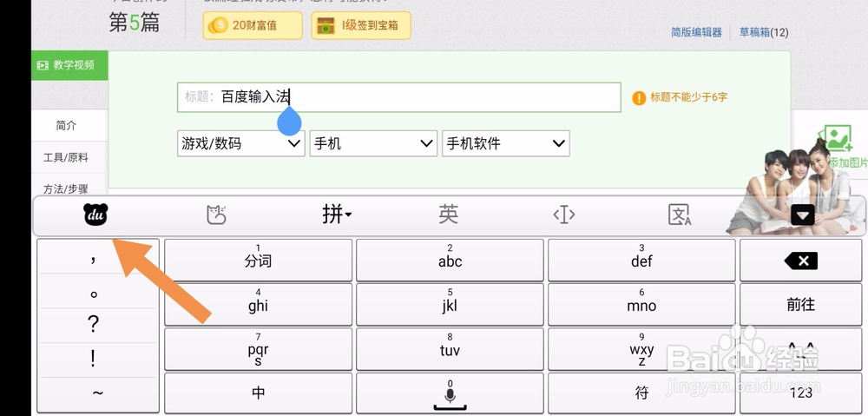This screenshot has height=416, width=868.
Task: Tap the 中 language switch key
Action: [258, 393]
